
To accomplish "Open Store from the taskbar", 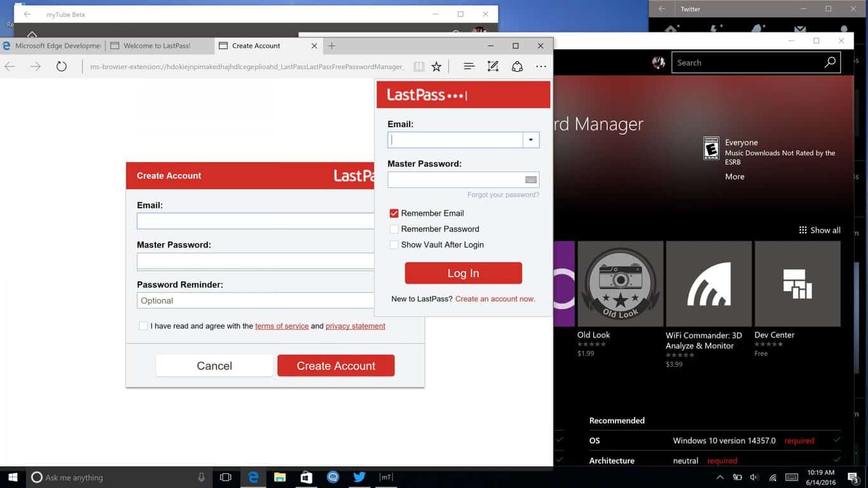I will click(x=307, y=477).
